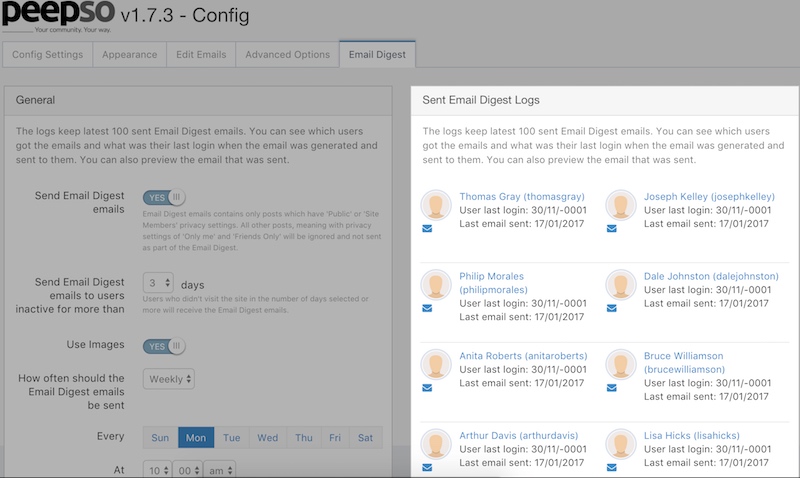Click the 'Every' setting label
Screen dimensions: 800x478
[x=111, y=436]
